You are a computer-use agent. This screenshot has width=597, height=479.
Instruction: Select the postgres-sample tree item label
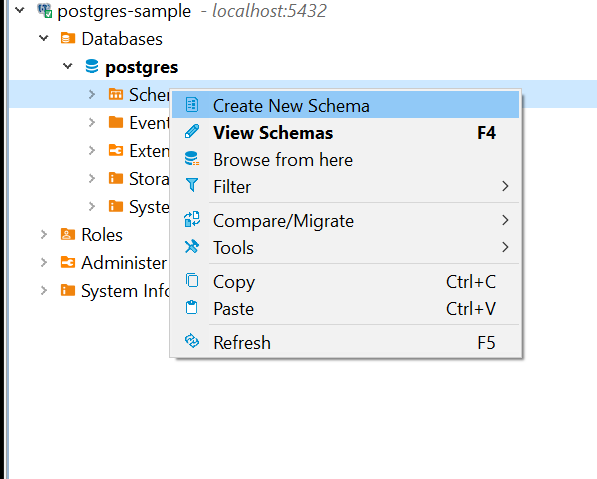pos(124,11)
